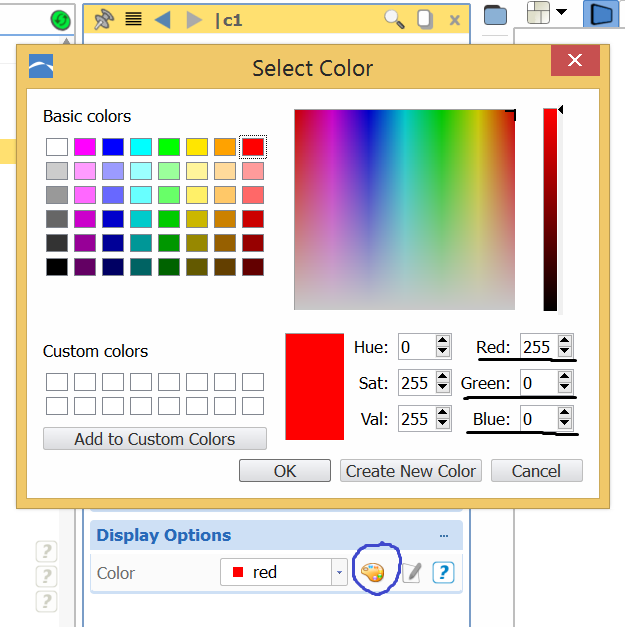
Task: Click the list lines icon in the yellow toolbar
Action: coord(134,19)
